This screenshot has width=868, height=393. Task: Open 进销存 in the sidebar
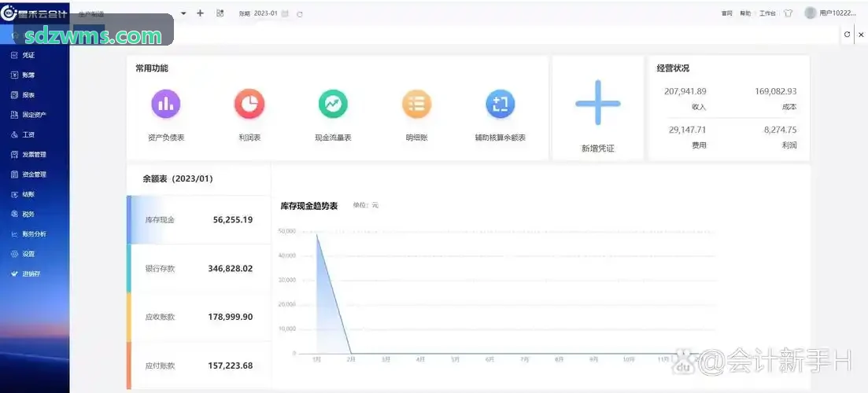tap(35, 274)
